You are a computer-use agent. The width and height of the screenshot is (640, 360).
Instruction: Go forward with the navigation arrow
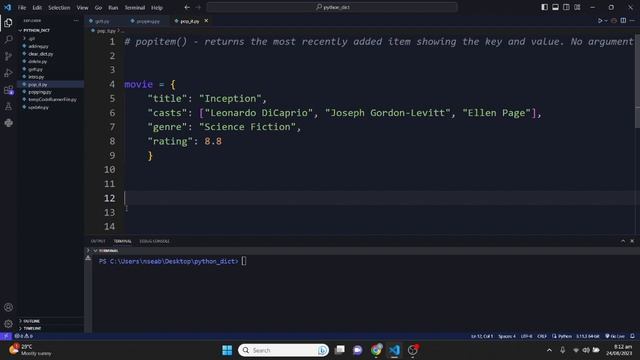click(x=198, y=7)
